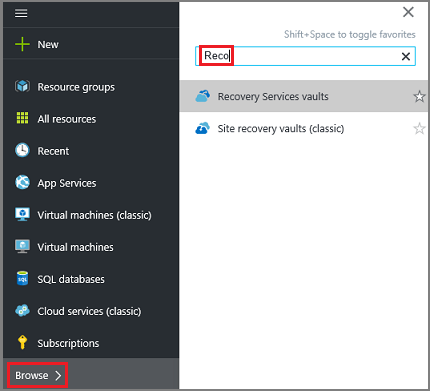Image resolution: width=430 pixels, height=391 pixels.
Task: Select New menu item
Action: tap(91, 44)
